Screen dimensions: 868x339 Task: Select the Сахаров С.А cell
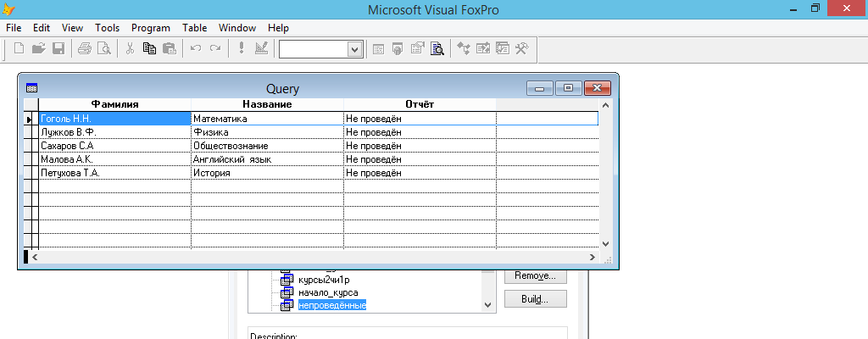(115, 146)
